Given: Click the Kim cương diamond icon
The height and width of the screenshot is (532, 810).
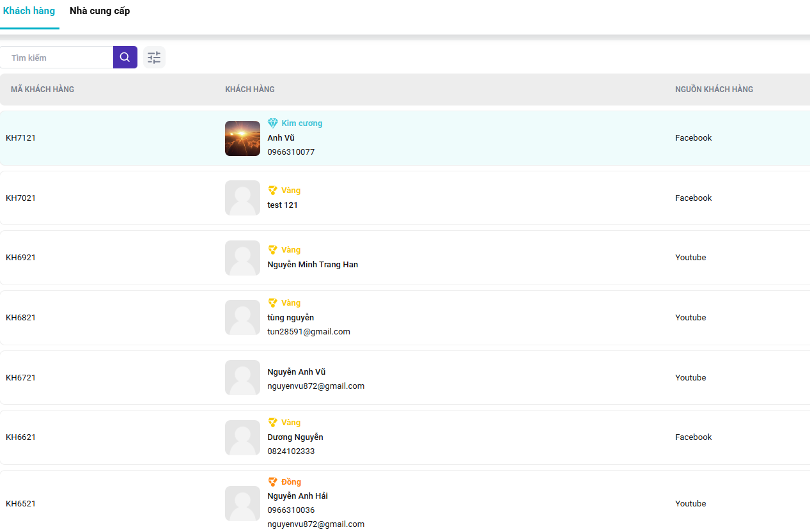Looking at the screenshot, I should pyautogui.click(x=273, y=123).
